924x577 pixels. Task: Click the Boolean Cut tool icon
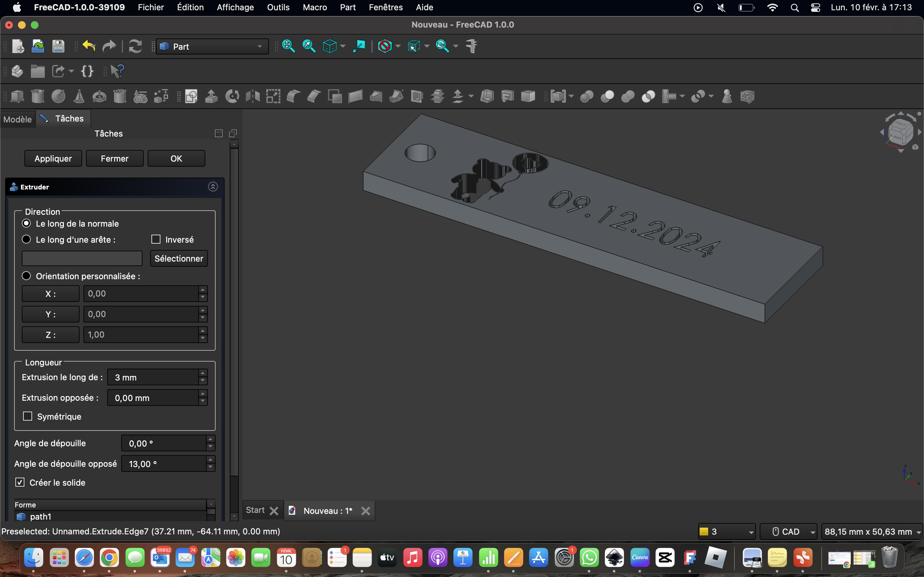click(607, 96)
